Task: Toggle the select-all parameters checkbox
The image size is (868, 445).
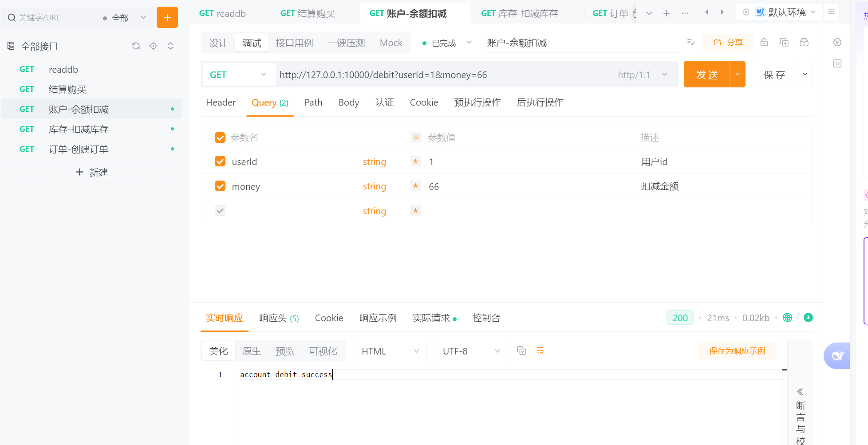Action: click(x=220, y=138)
